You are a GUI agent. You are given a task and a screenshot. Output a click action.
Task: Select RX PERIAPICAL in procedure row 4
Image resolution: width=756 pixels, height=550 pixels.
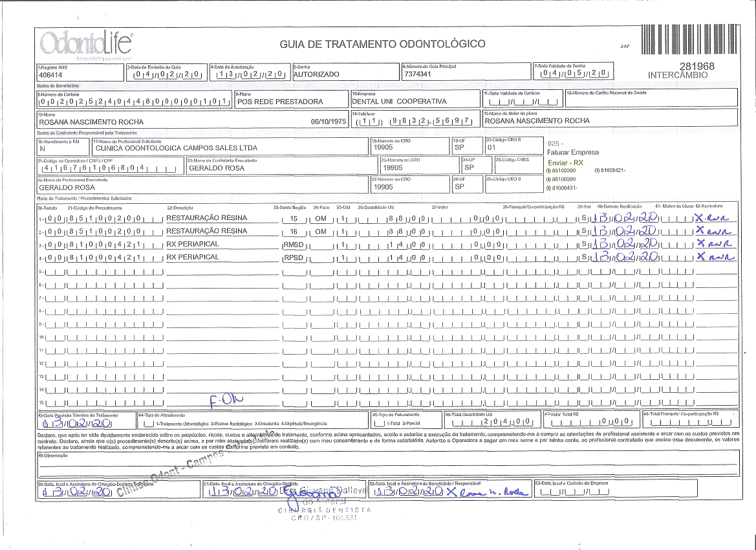click(192, 257)
